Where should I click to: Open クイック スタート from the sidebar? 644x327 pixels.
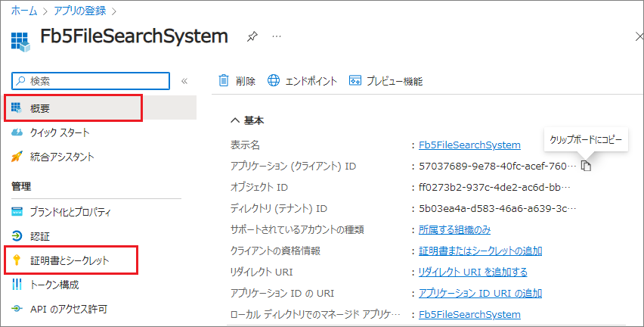point(60,132)
